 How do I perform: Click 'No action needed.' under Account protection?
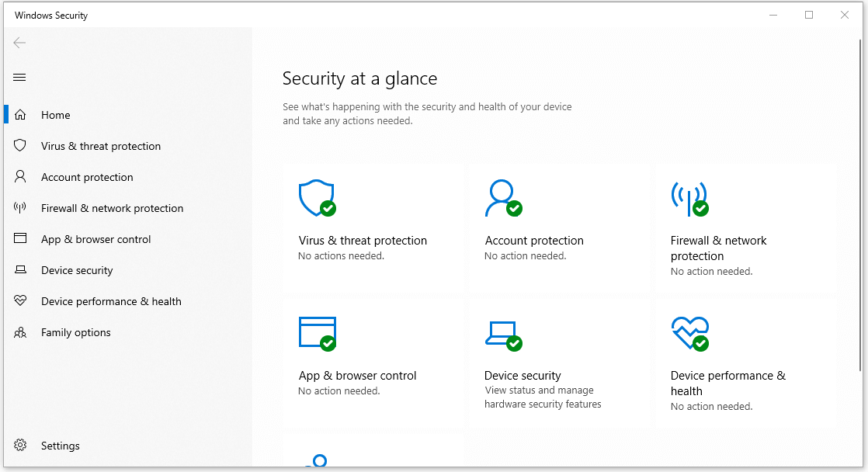coord(526,255)
